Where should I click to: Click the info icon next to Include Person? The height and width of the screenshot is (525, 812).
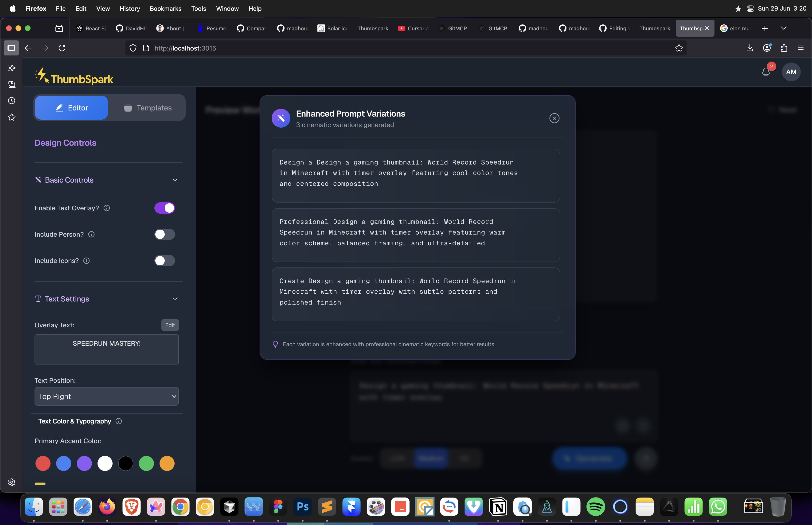91,234
